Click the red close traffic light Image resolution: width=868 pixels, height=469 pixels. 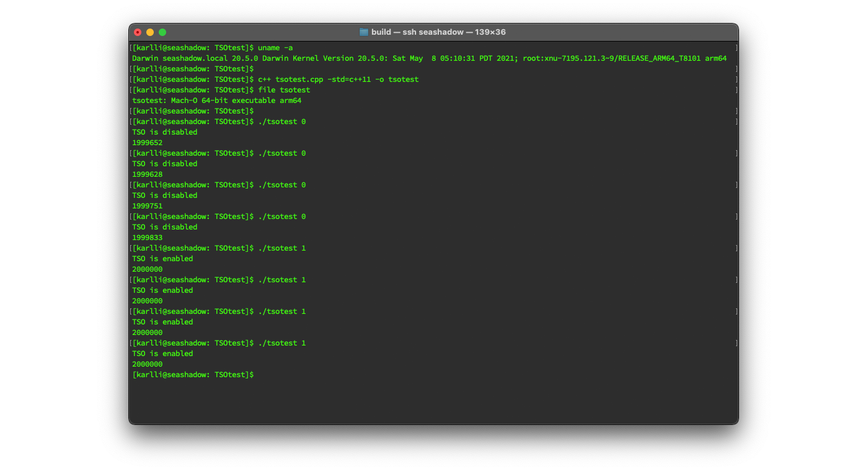pos(137,32)
